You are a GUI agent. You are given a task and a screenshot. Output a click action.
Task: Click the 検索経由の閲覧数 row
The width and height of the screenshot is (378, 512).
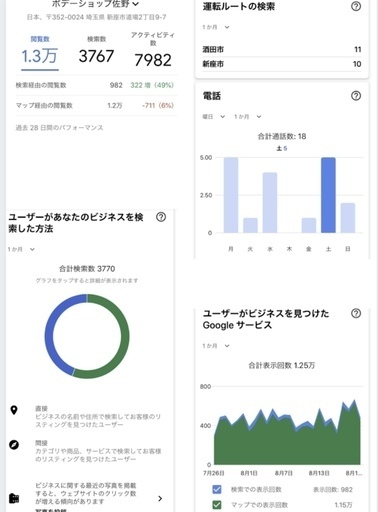coord(96,85)
